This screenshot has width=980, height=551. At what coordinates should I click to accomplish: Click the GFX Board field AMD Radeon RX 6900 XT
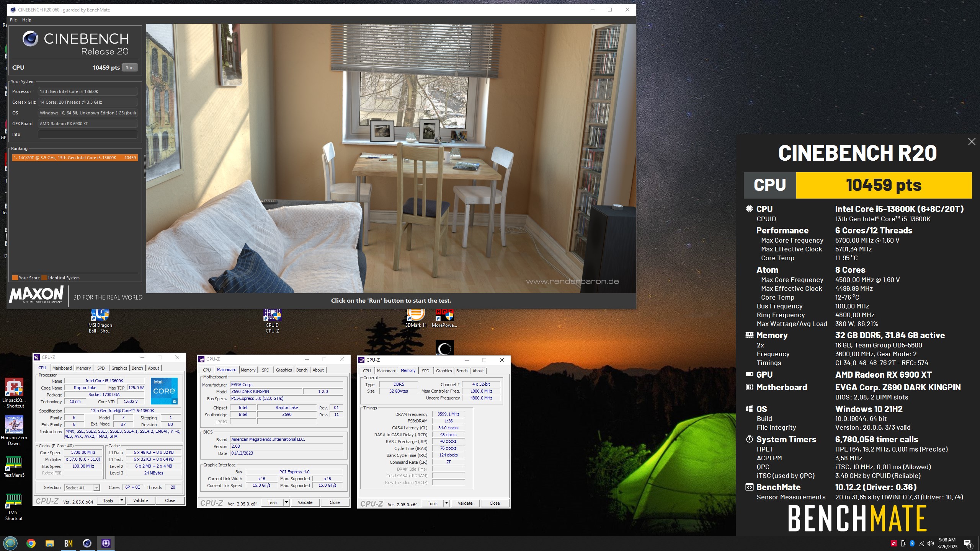(88, 124)
